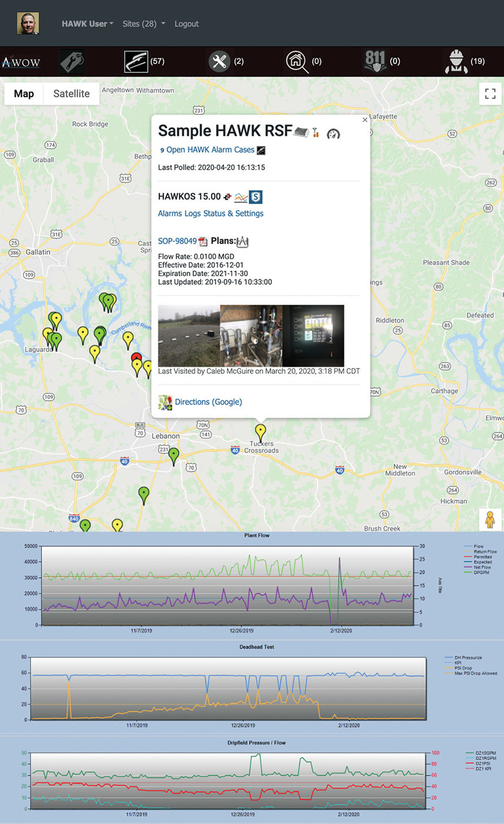The height and width of the screenshot is (824, 504).
Task: Open the Open HAWK Alarm Cases link
Action: tap(210, 150)
